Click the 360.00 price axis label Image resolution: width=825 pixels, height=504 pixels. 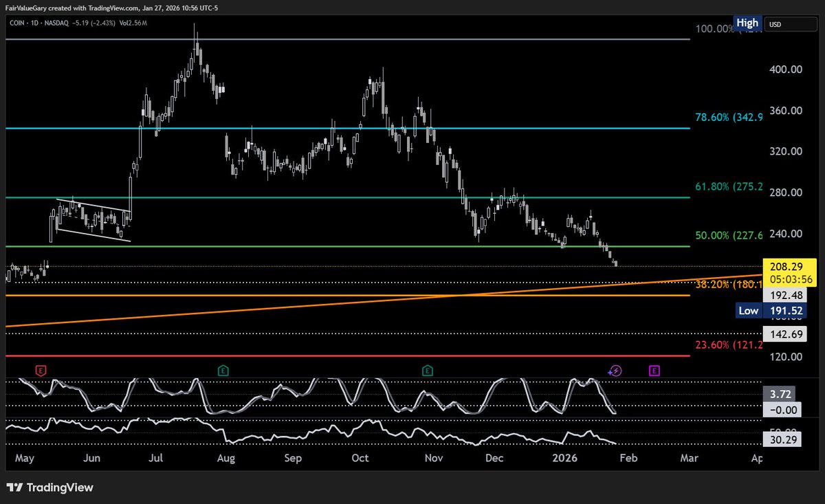[786, 111]
